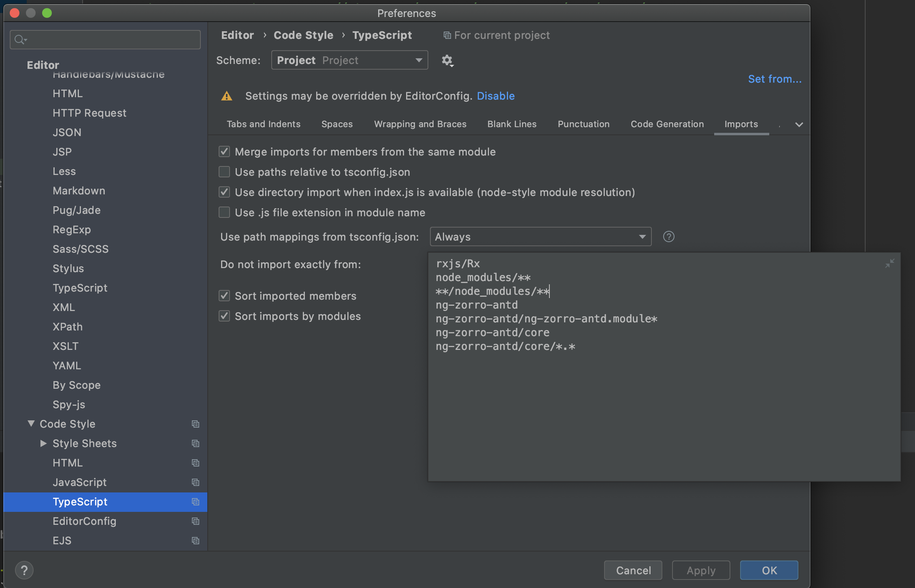Click the yellow EditorConfig warning triangle icon

pos(227,96)
